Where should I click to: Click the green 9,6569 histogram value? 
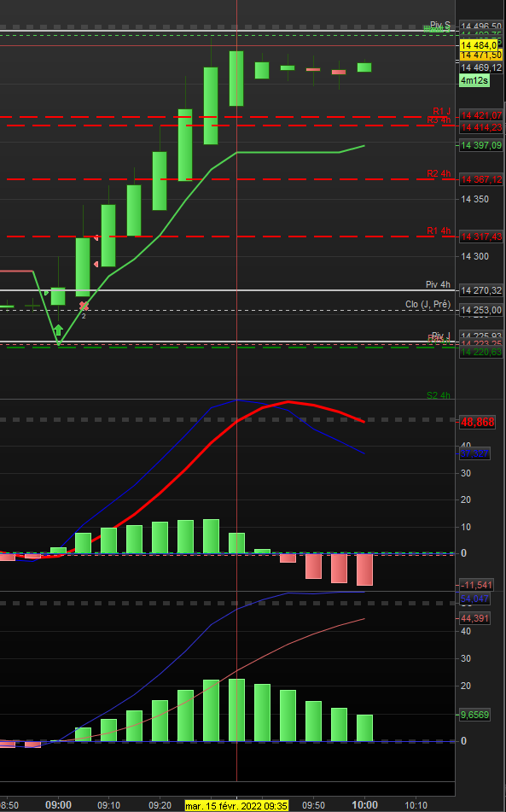pyautogui.click(x=474, y=715)
